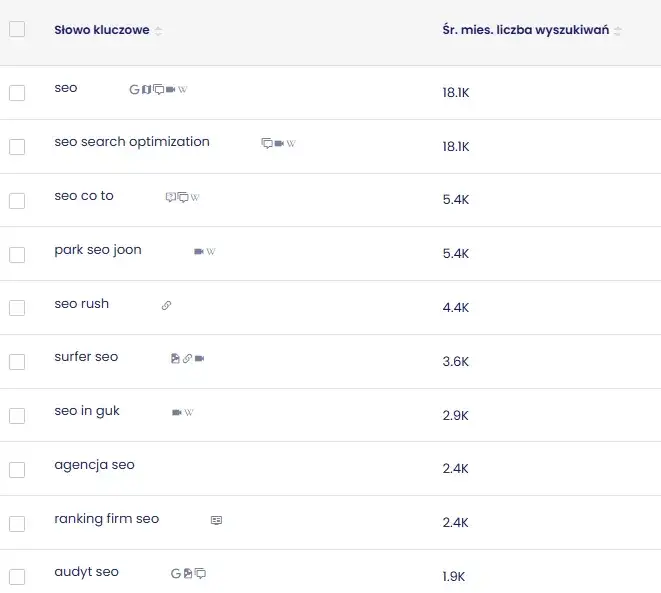Click the ad card icon beside ranking firm seo
The height and width of the screenshot is (593, 661).
(216, 520)
